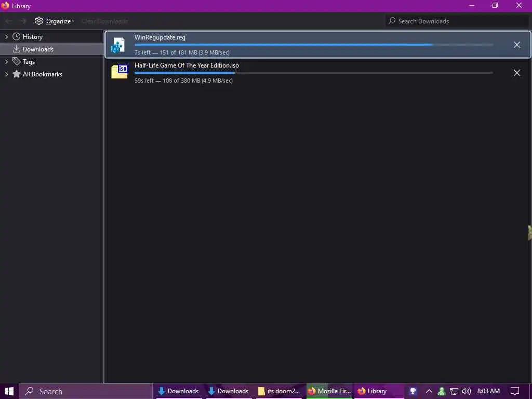Open the notification center icon
The height and width of the screenshot is (399, 532).
click(515, 391)
